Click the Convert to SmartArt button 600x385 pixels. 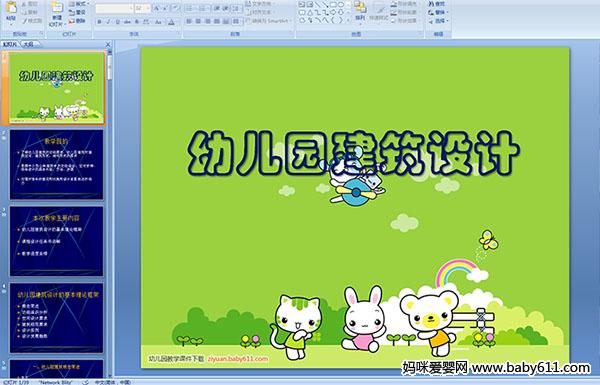(x=268, y=21)
